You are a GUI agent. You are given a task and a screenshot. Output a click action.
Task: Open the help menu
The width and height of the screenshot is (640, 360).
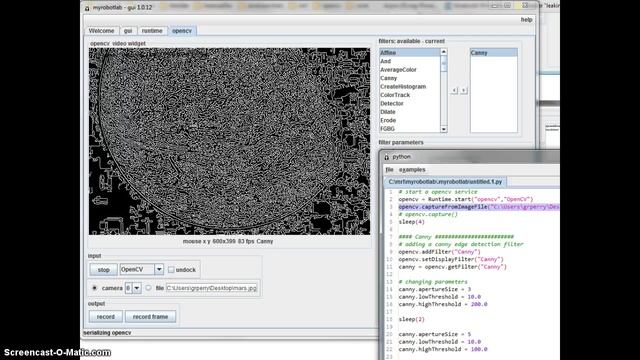tap(526, 20)
